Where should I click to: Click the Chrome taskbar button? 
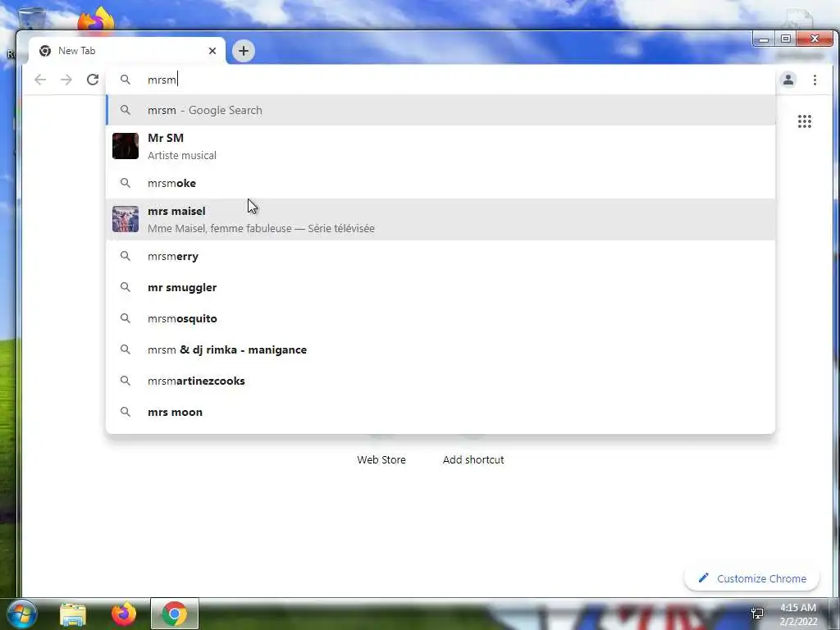(x=174, y=614)
